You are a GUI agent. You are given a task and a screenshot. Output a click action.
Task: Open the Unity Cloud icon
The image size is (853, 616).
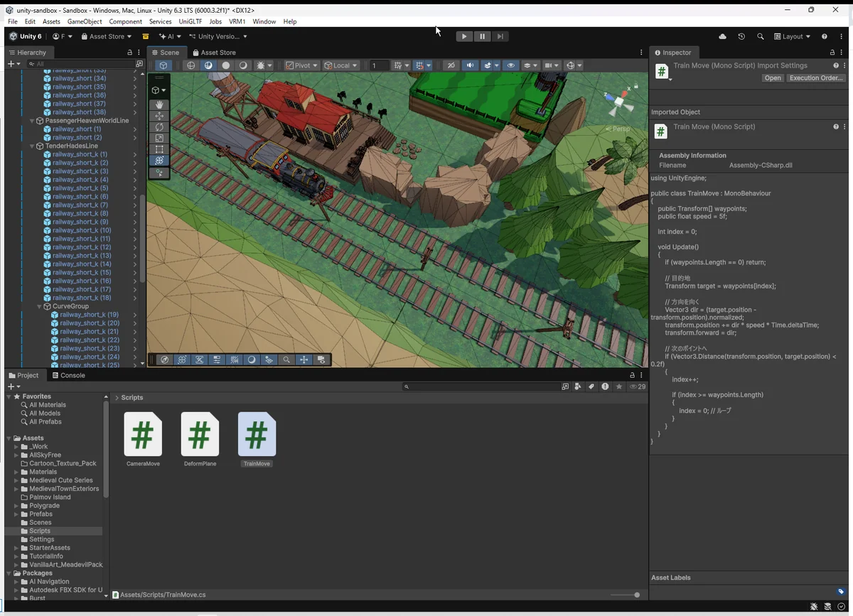pos(723,36)
